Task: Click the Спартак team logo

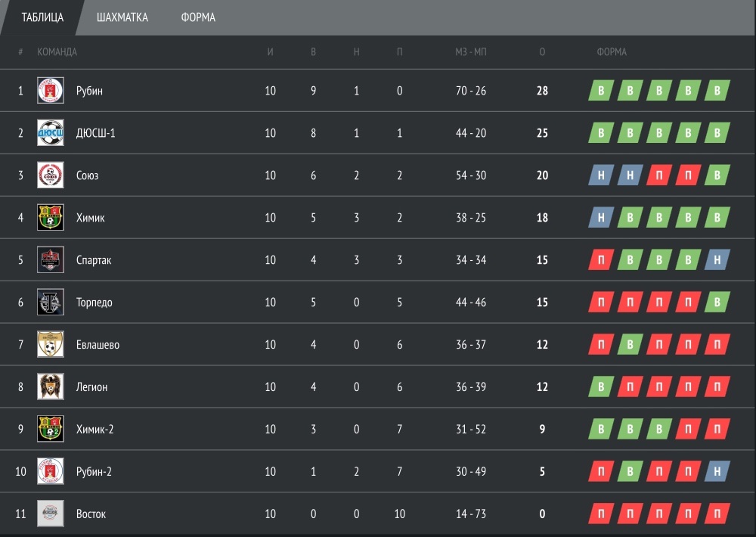Action: pos(51,259)
